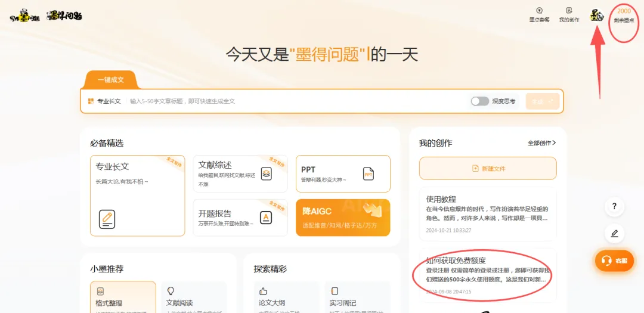Click the 格式整理 icon
The image size is (644, 313).
[100, 291]
